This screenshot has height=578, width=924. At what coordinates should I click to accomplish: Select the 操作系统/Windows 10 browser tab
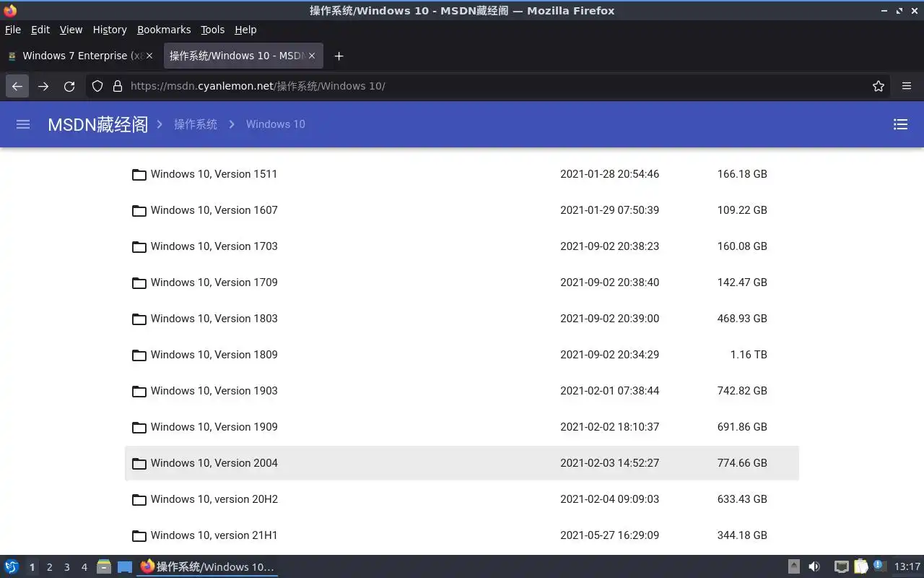(x=243, y=56)
